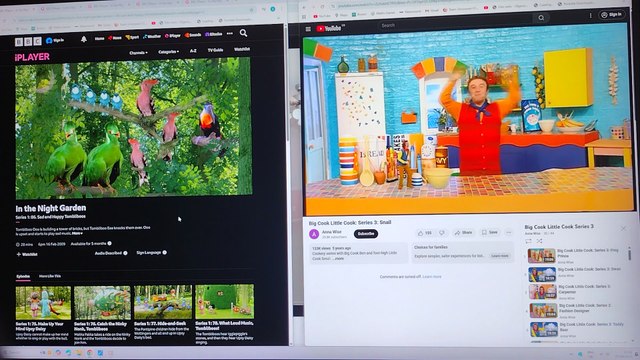Open the Anna Wise channel name link
The height and width of the screenshot is (360, 640).
click(332, 232)
